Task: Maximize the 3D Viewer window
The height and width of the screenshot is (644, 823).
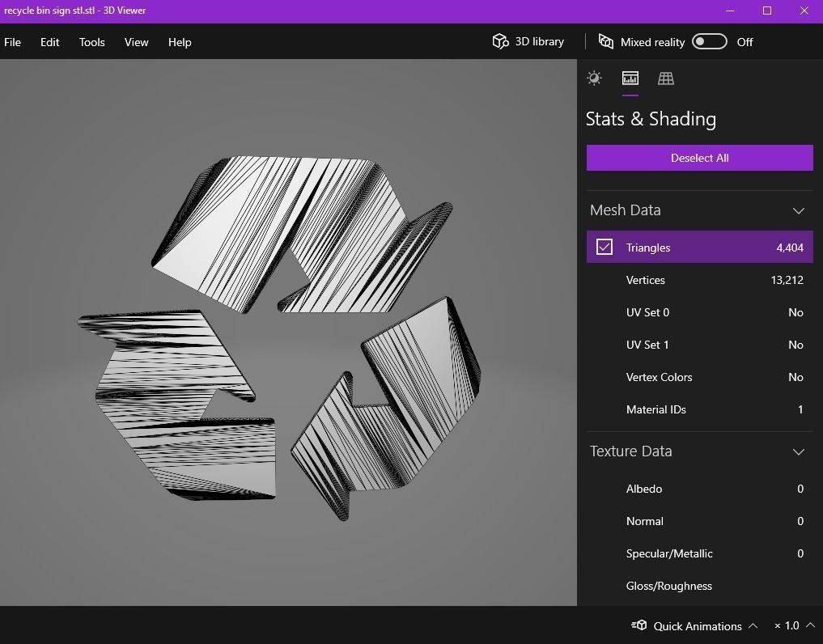Action: (767, 11)
